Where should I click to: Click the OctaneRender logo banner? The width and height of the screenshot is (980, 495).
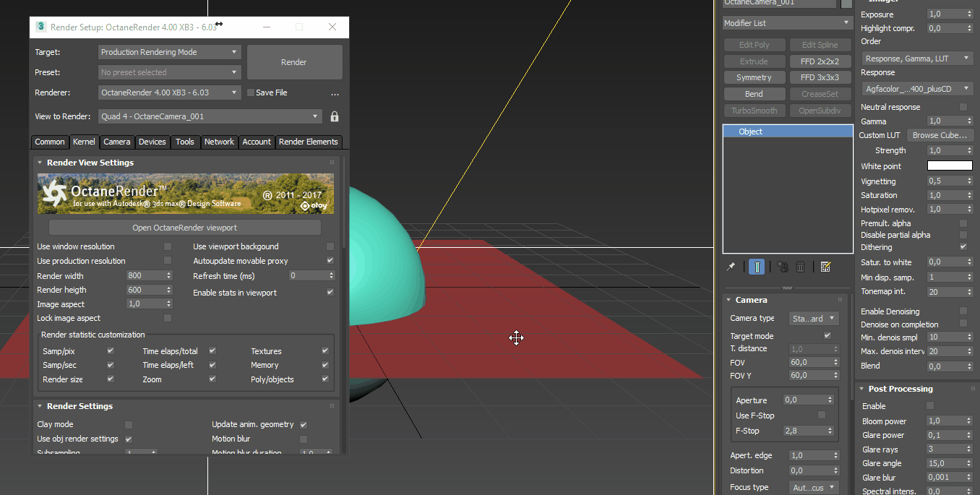(x=186, y=193)
